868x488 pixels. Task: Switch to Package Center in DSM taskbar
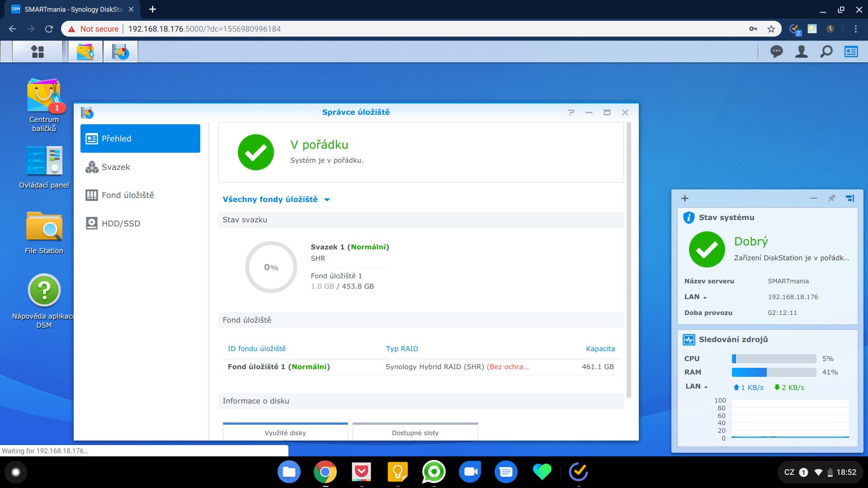tap(85, 52)
